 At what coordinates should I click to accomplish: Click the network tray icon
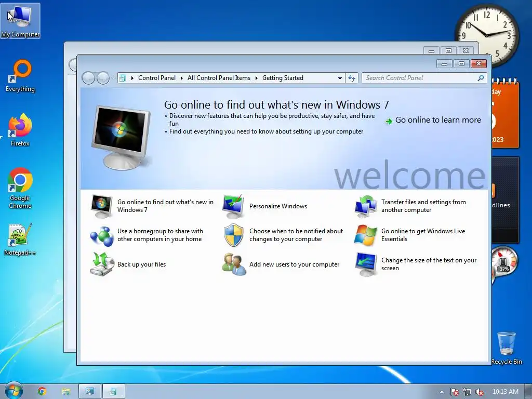coord(467,392)
